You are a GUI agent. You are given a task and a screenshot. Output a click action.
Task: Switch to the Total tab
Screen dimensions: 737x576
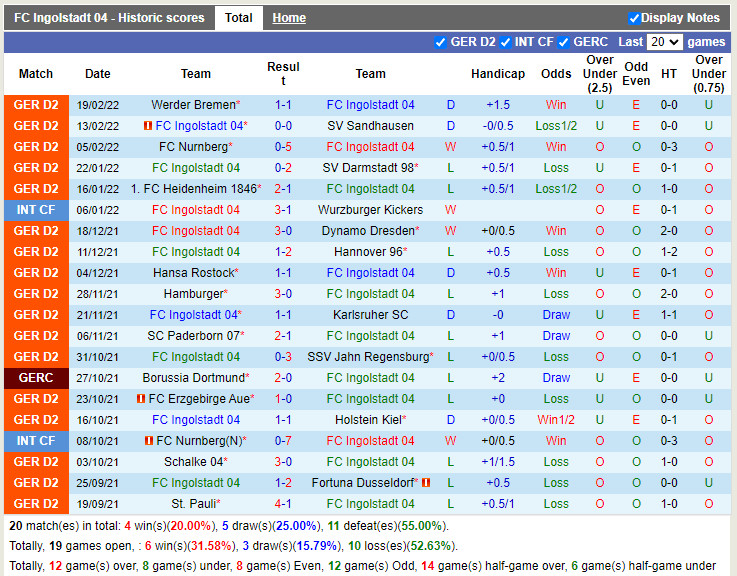238,18
